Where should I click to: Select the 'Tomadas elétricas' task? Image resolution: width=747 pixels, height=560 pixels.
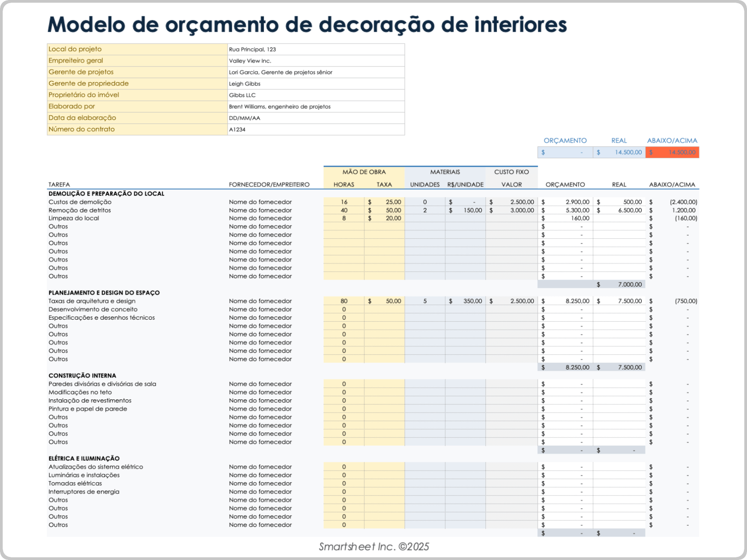(x=75, y=483)
